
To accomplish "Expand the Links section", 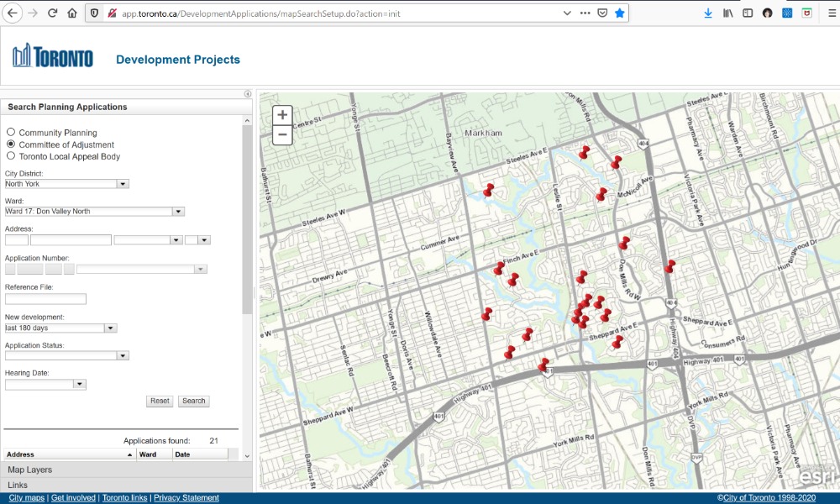I will pos(126,485).
